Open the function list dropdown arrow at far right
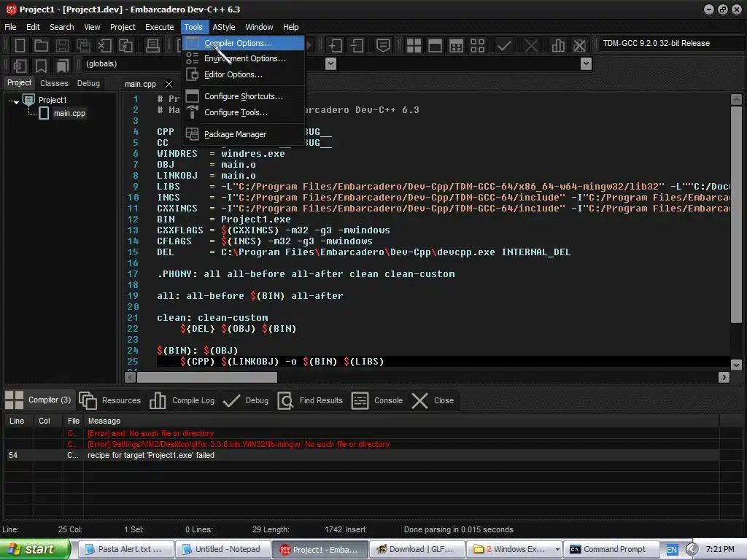The height and width of the screenshot is (560, 747). 587,64
